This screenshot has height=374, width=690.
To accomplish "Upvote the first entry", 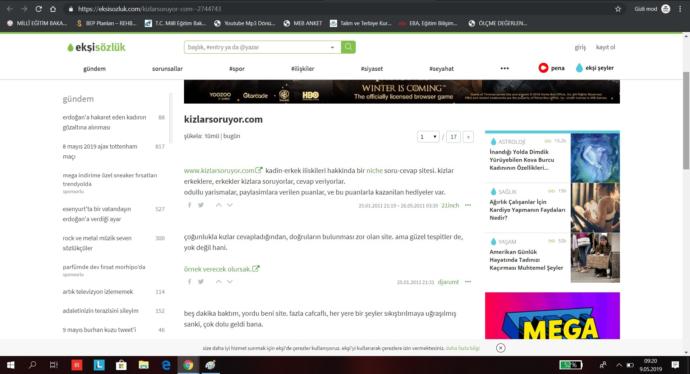I will coord(219,205).
